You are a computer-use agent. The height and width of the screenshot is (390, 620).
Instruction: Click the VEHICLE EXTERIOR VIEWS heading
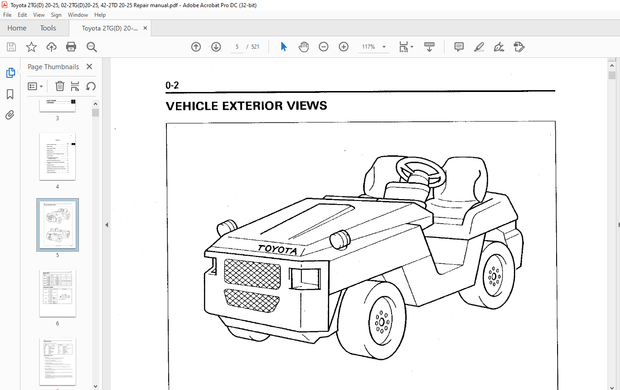(x=246, y=106)
